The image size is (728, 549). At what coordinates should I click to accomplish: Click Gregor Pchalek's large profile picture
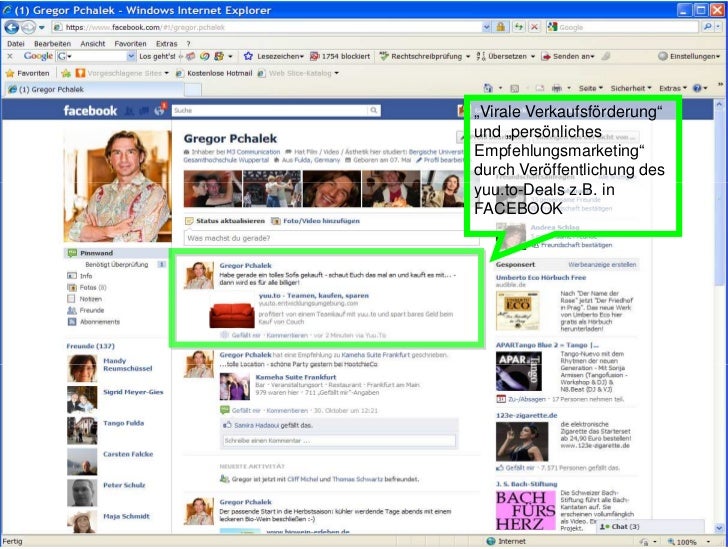(117, 186)
